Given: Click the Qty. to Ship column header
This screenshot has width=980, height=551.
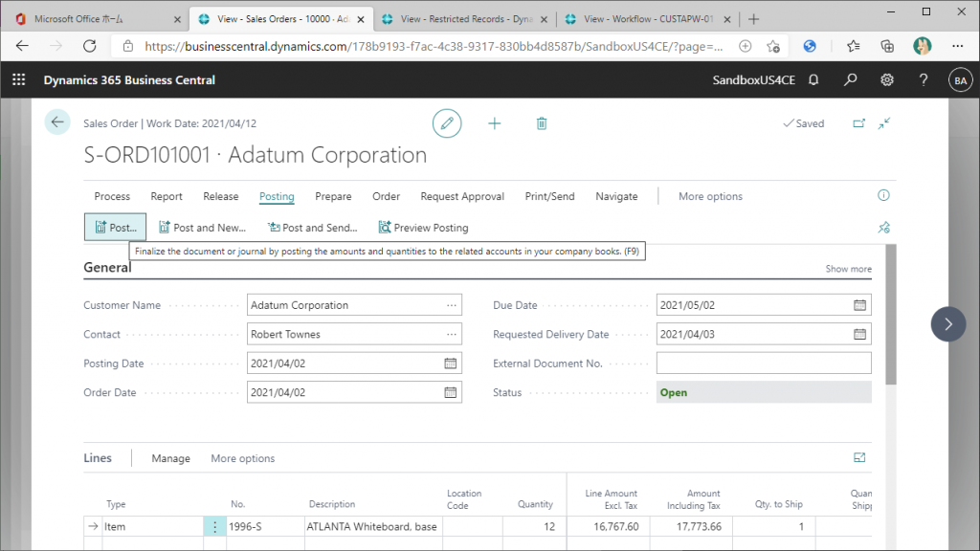Looking at the screenshot, I should point(778,504).
